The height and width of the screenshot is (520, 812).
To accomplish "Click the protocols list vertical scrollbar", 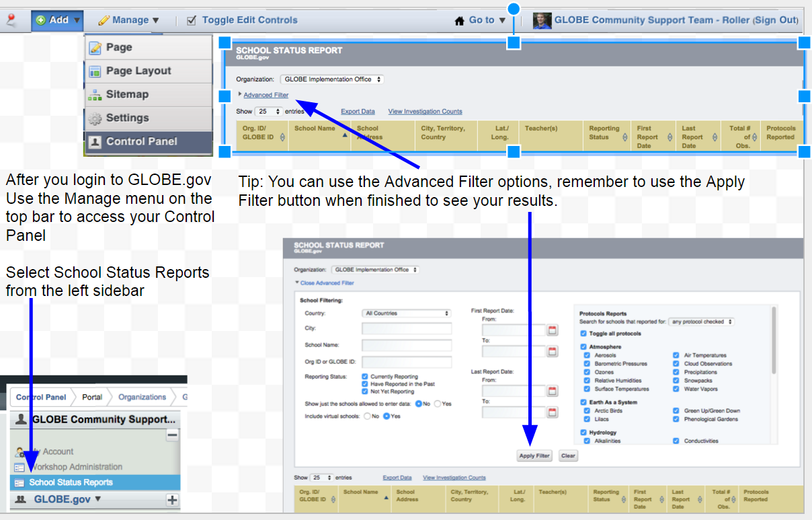I will [x=774, y=341].
